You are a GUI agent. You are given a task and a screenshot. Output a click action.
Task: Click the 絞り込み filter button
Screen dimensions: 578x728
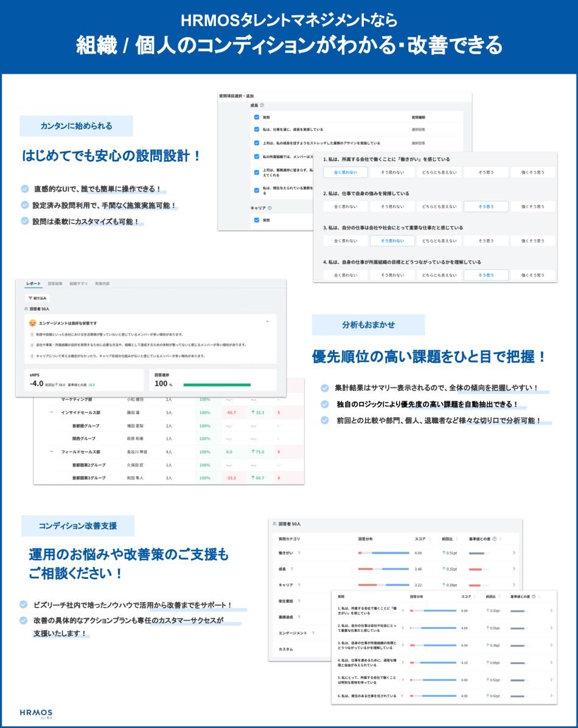click(37, 298)
